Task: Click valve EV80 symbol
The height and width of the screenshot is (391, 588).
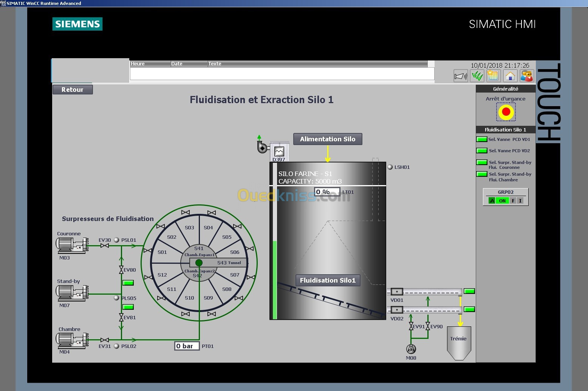Action: pyautogui.click(x=121, y=270)
